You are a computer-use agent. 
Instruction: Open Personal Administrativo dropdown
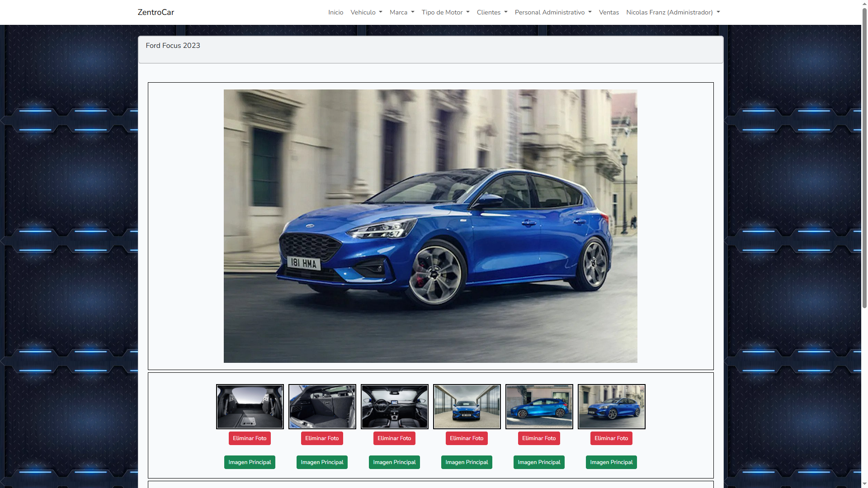point(553,12)
